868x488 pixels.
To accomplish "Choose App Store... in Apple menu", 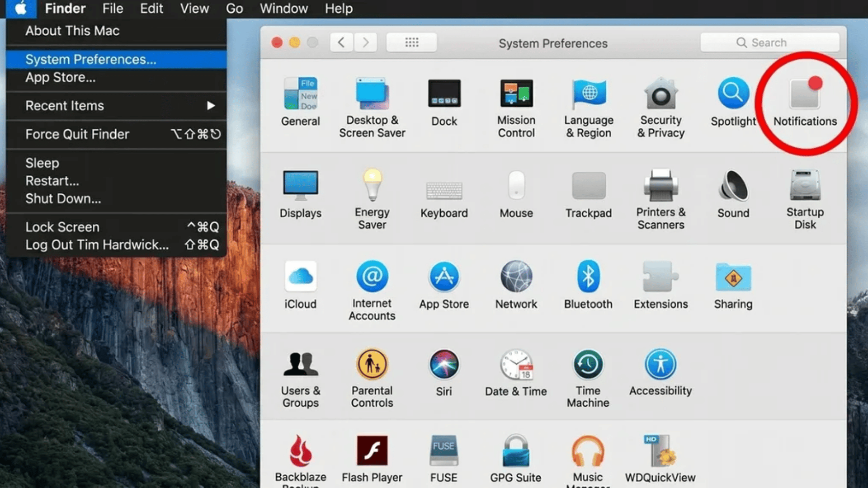I will tap(116, 77).
